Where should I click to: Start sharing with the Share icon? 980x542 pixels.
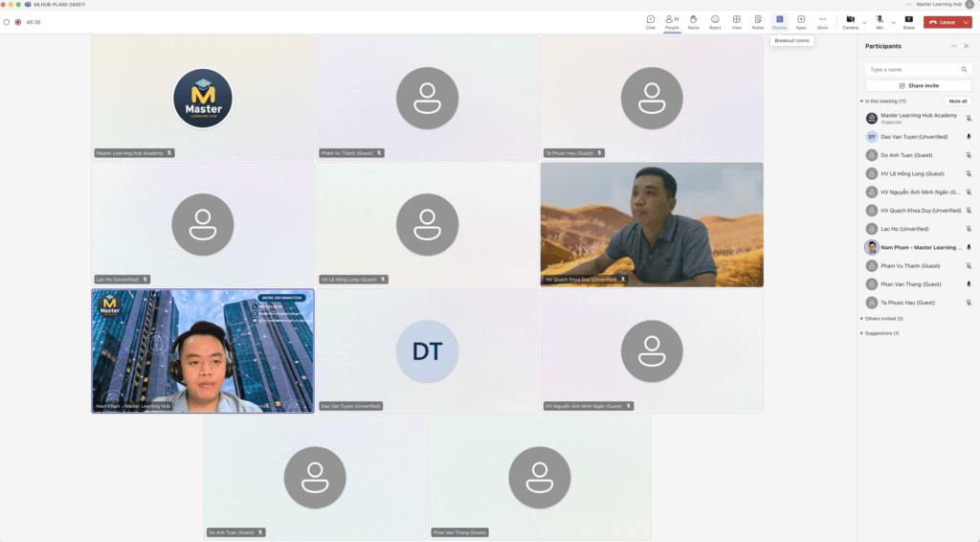click(909, 22)
